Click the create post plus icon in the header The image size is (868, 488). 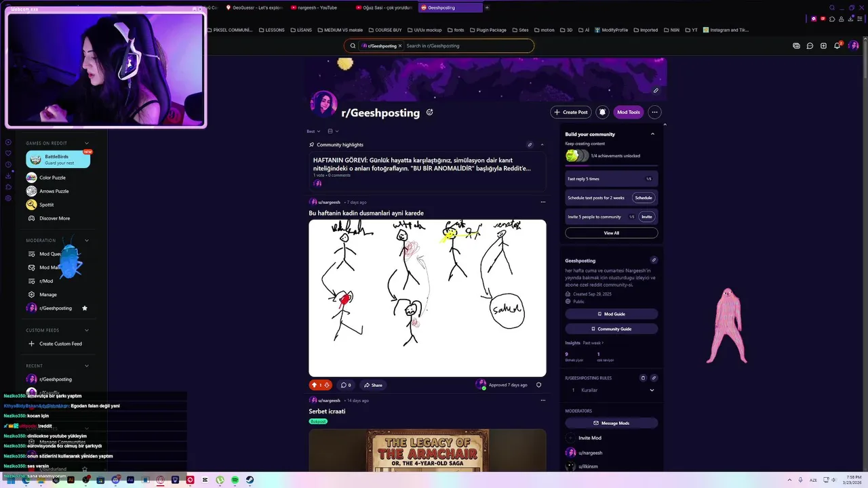pyautogui.click(x=823, y=45)
